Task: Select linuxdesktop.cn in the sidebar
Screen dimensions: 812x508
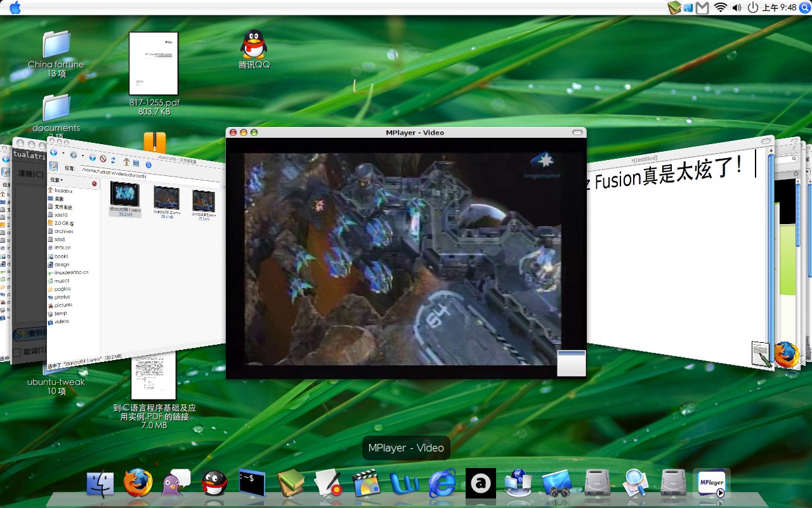Action: coord(69,272)
